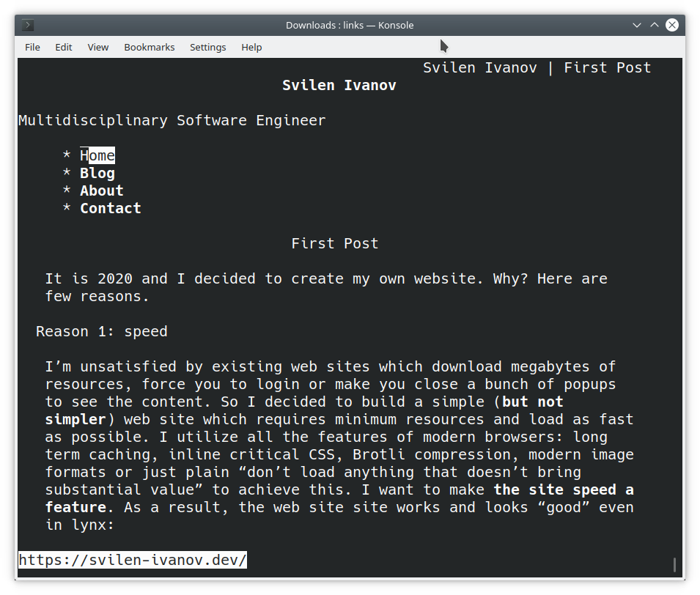Screen dimensions: 700x595
Task: Click the terminal scrollbar handle
Action: (x=674, y=564)
